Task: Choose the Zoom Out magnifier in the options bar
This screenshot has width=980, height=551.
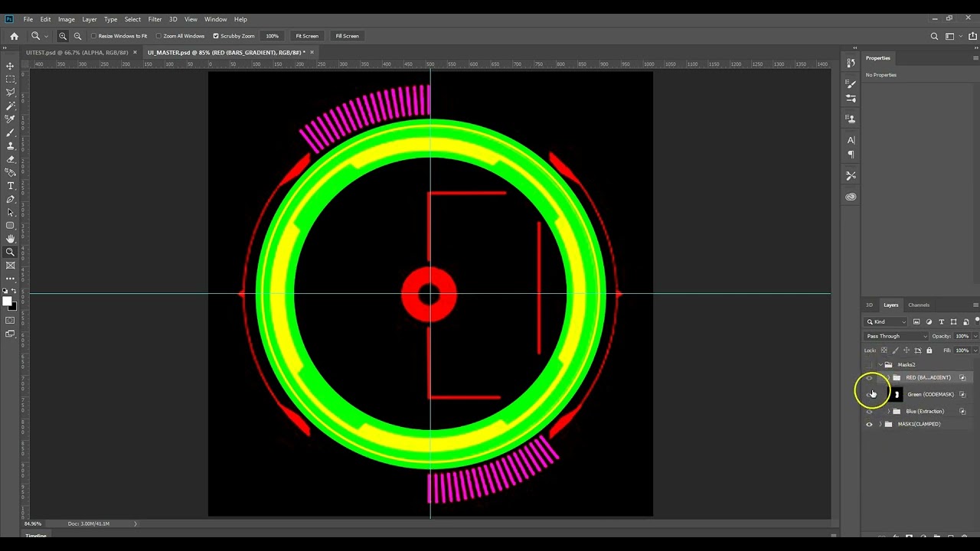Action: click(77, 36)
